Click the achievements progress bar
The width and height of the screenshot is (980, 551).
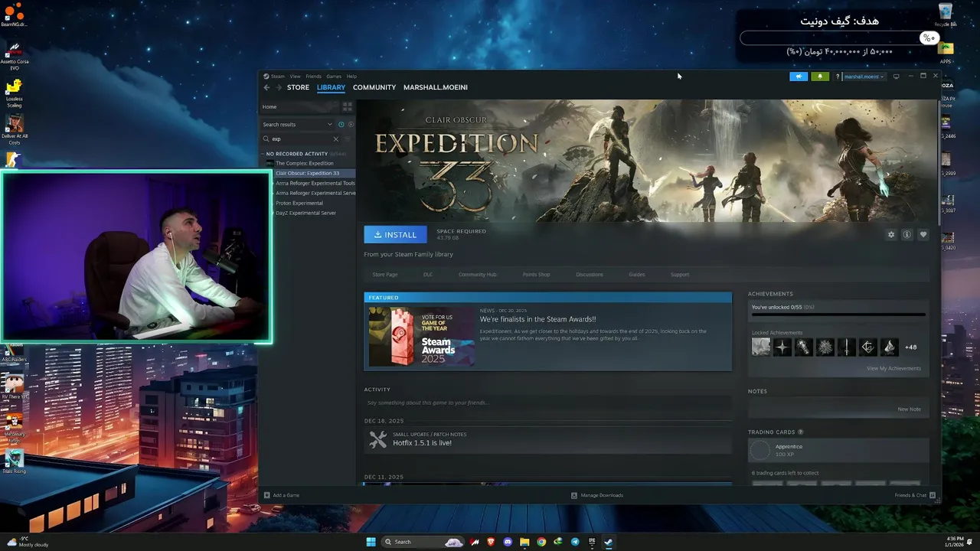(x=838, y=315)
